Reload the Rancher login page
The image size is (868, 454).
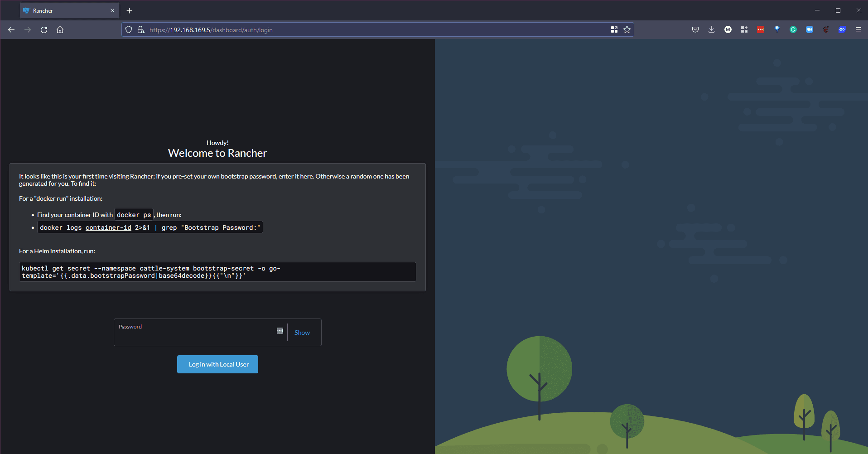coord(44,30)
